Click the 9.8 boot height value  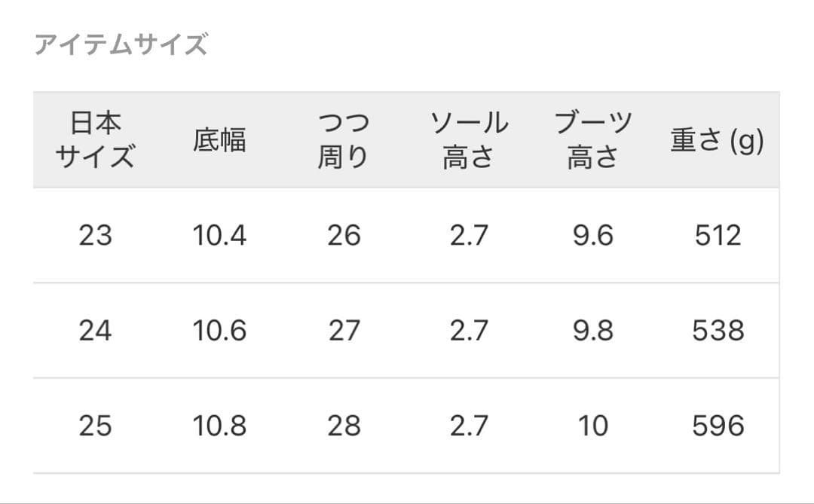(x=593, y=331)
